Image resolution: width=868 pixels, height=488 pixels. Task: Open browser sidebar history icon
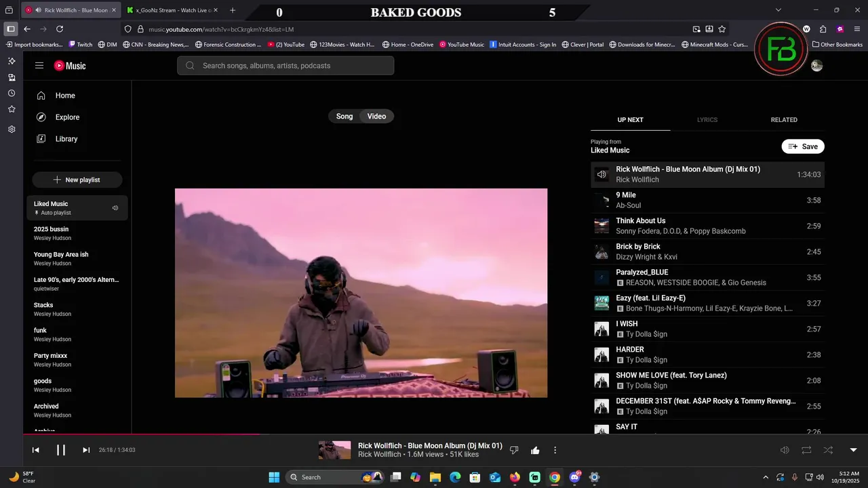point(12,94)
